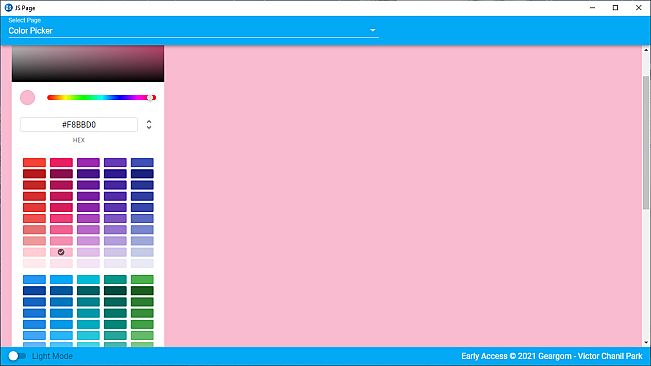Click the hex input field showing #F8BBD0
This screenshot has width=651, height=366.
(x=79, y=124)
